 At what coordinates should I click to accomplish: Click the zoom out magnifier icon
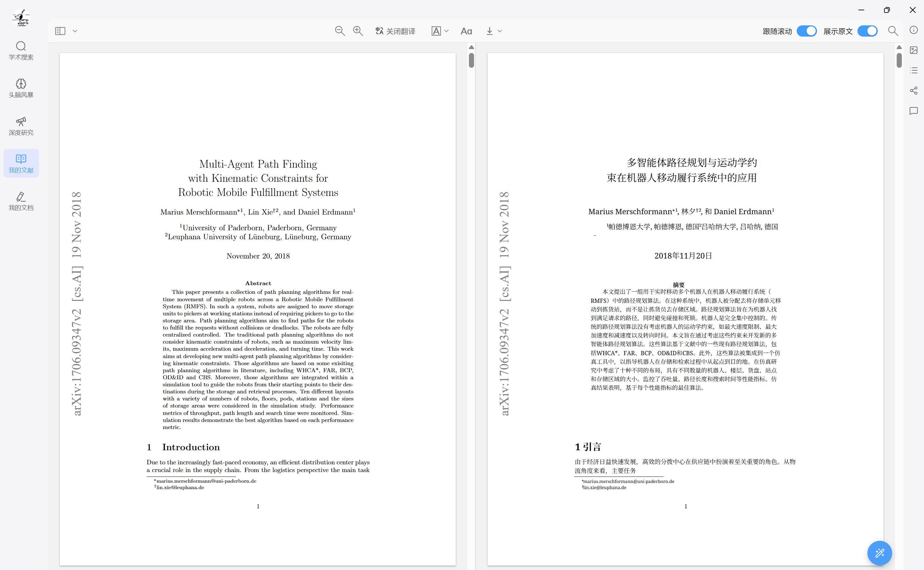tap(340, 31)
